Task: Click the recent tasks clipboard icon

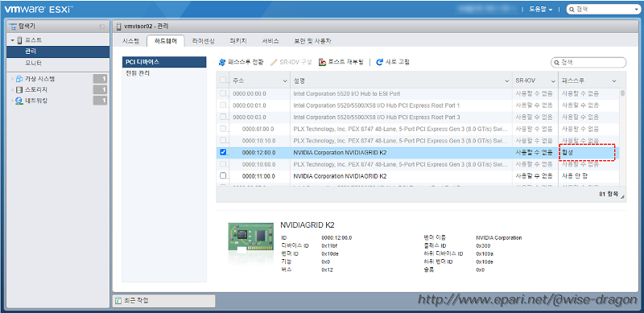Action: (x=118, y=300)
